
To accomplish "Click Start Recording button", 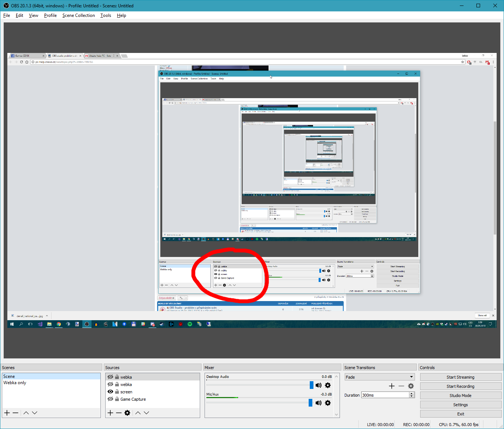I will pos(461,386).
